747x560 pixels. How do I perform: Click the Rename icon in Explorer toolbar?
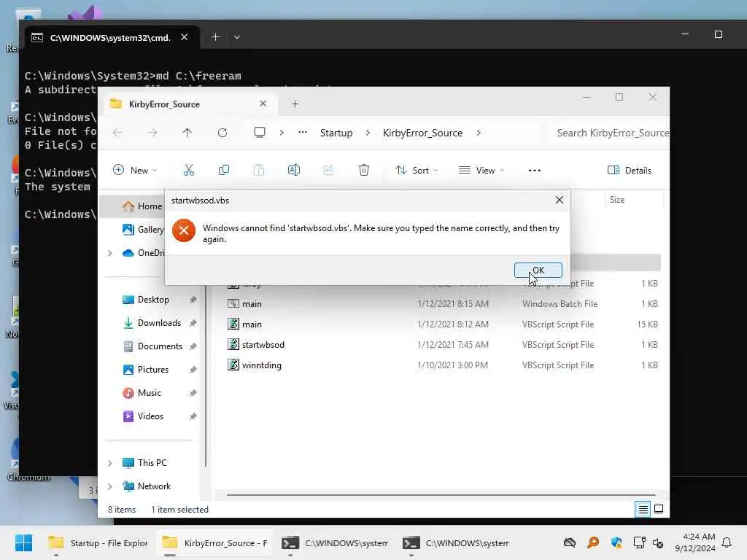[293, 170]
